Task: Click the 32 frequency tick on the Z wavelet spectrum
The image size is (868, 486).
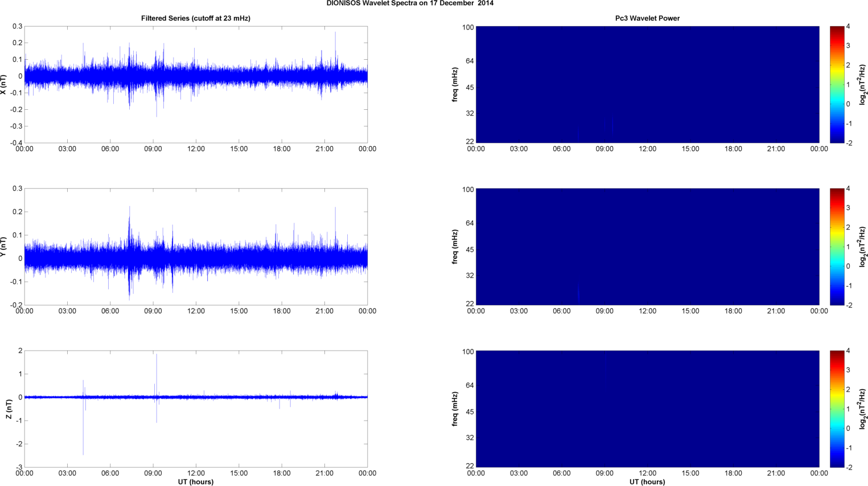Action: [470, 438]
